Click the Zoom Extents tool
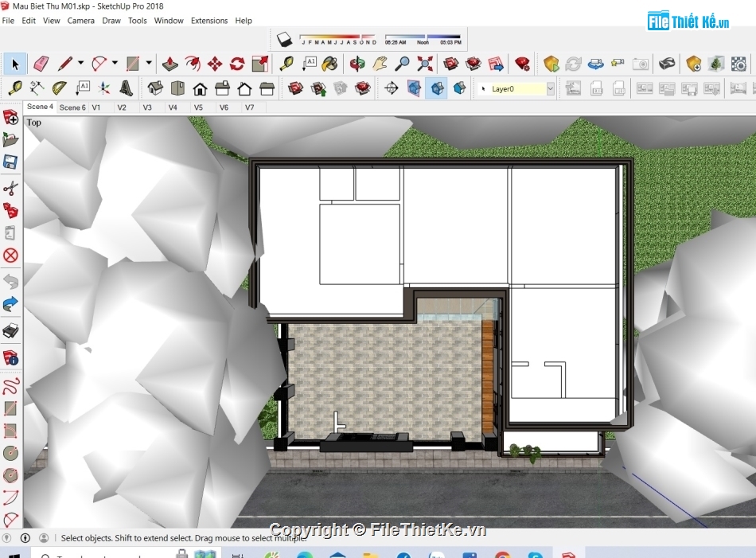The width and height of the screenshot is (756, 558). point(425,64)
